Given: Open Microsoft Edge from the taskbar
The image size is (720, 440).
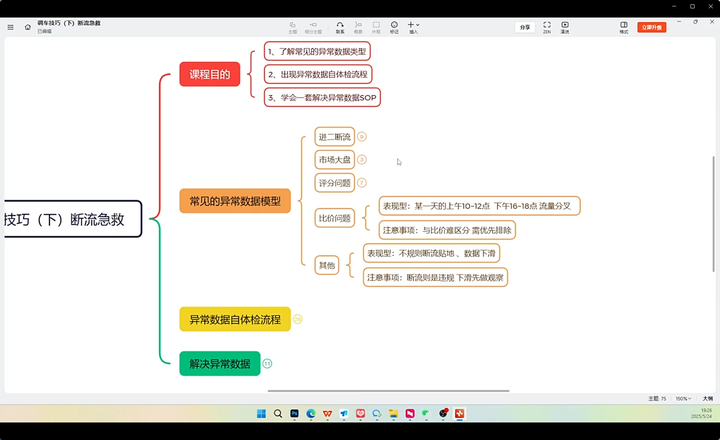Looking at the screenshot, I should pos(311,413).
